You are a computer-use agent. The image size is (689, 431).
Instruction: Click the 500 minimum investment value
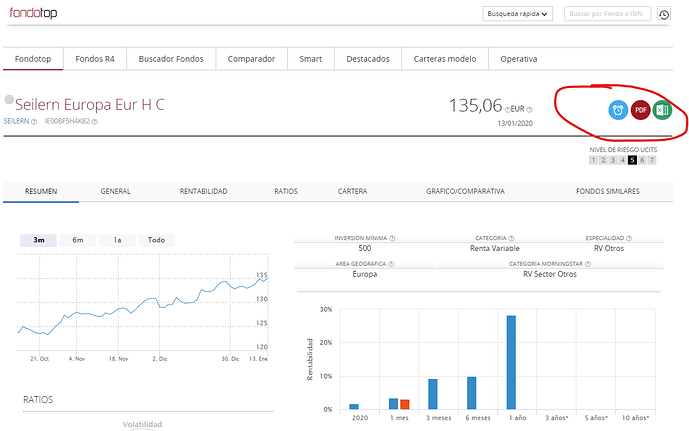365,248
